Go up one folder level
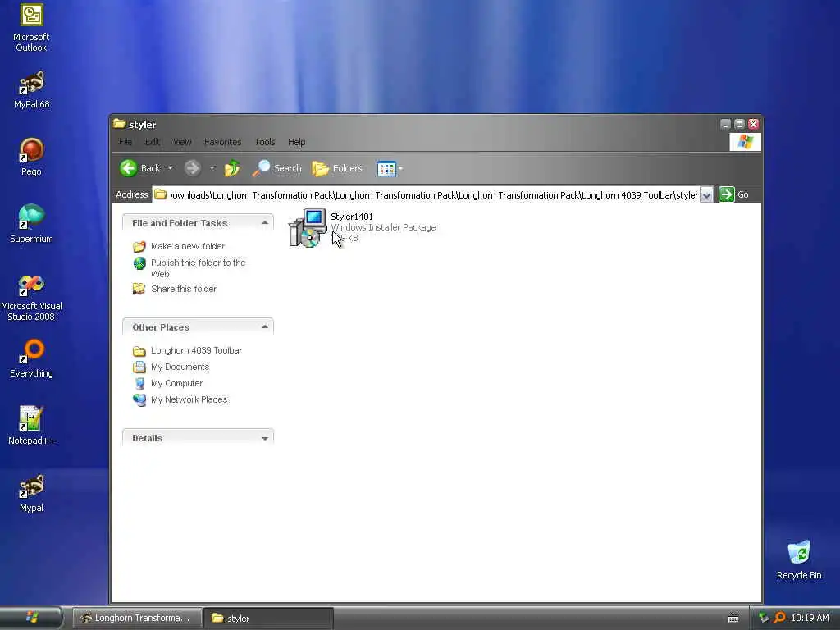Screen dimensions: 840x630 (232, 168)
